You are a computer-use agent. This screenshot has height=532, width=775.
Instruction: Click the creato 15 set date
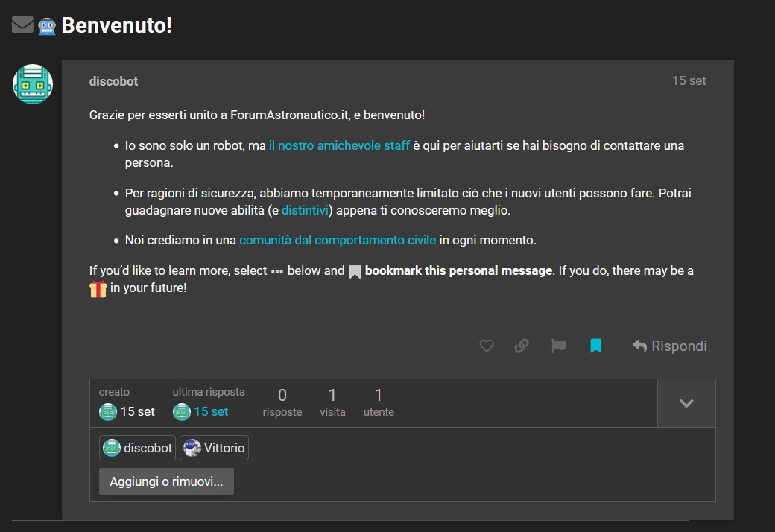pyautogui.click(x=137, y=411)
